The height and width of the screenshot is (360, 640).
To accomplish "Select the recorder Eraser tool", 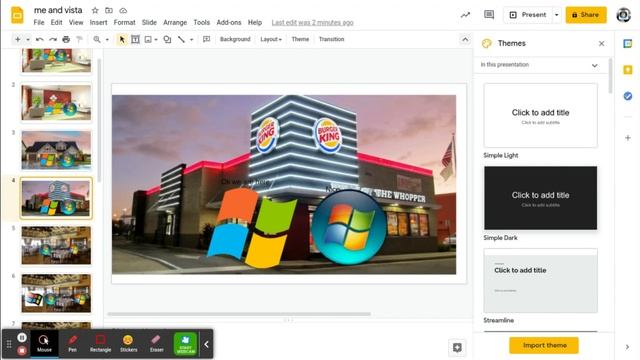I will (x=156, y=344).
